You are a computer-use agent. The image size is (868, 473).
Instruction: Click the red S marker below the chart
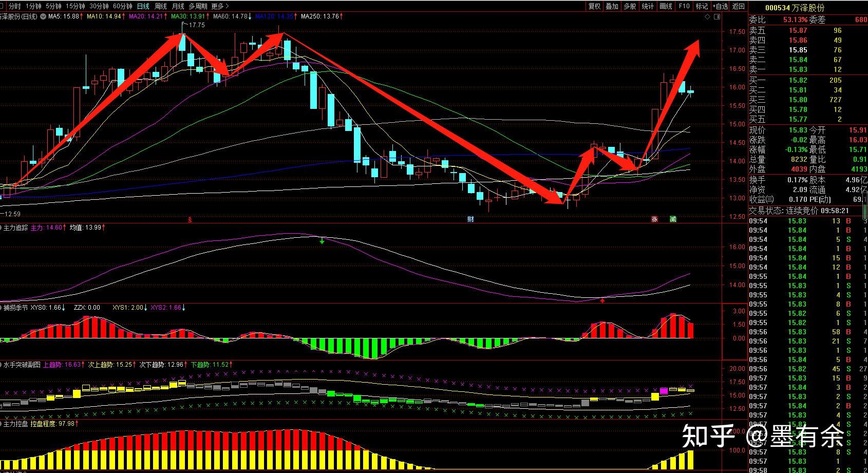[x=190, y=220]
